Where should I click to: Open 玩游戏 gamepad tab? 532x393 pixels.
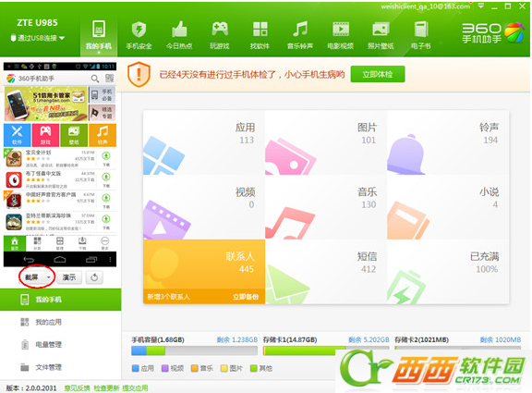[x=220, y=36]
